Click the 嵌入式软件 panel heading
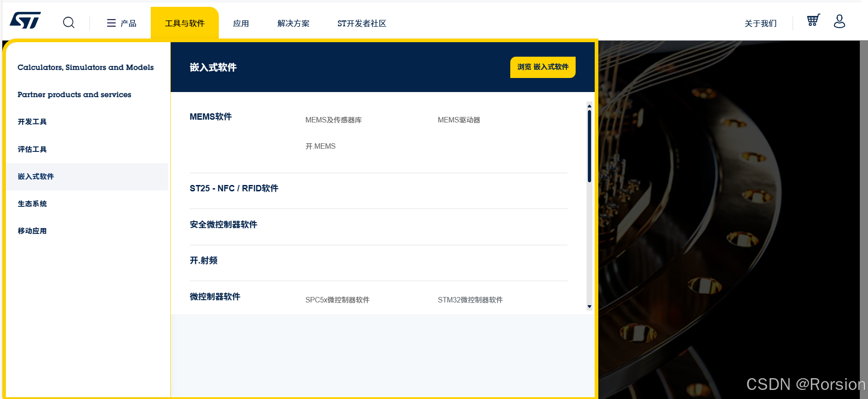Image resolution: width=868 pixels, height=399 pixels. click(x=213, y=67)
